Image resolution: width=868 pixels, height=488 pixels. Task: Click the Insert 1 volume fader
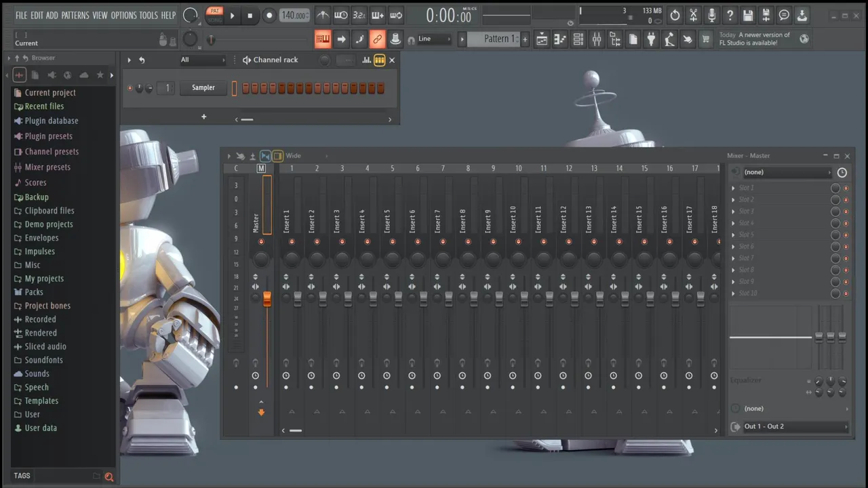[297, 299]
